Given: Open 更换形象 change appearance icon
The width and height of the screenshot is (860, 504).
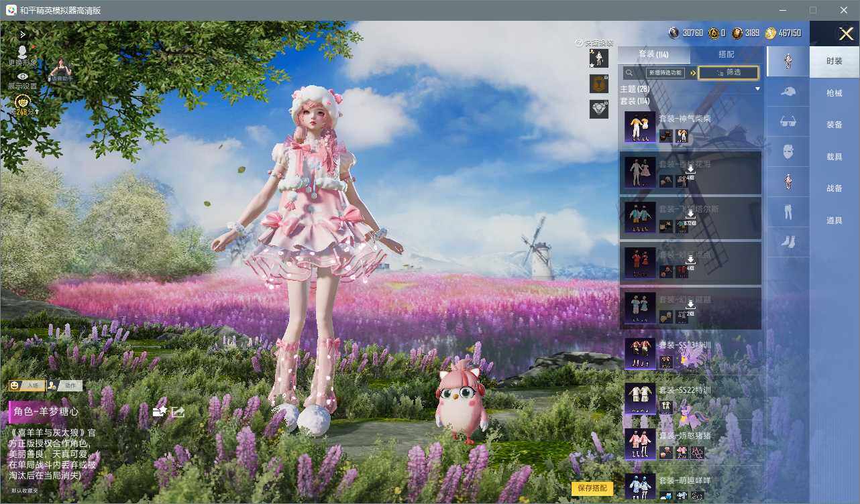Looking at the screenshot, I should pyautogui.click(x=22, y=56).
